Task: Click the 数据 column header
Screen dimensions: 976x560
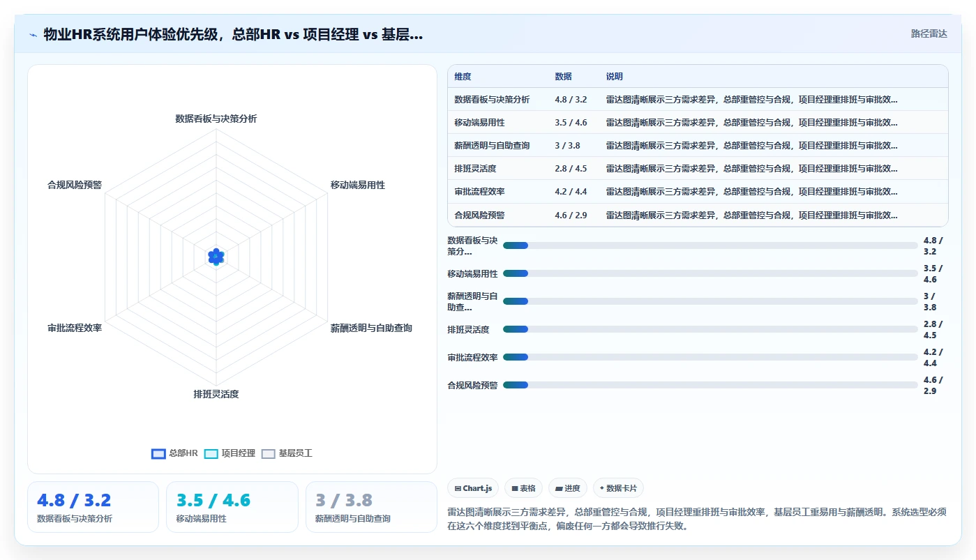Action: 563,77
